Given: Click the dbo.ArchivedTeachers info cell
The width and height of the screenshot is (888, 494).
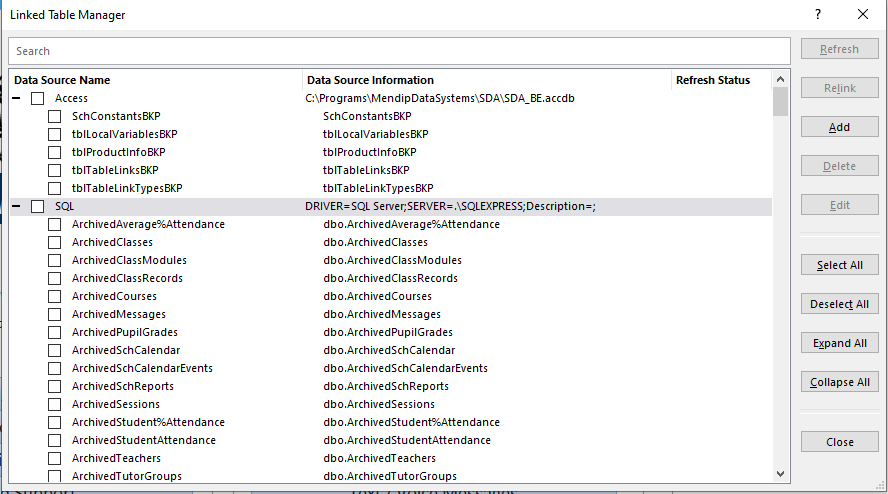Looking at the screenshot, I should pos(379,458).
